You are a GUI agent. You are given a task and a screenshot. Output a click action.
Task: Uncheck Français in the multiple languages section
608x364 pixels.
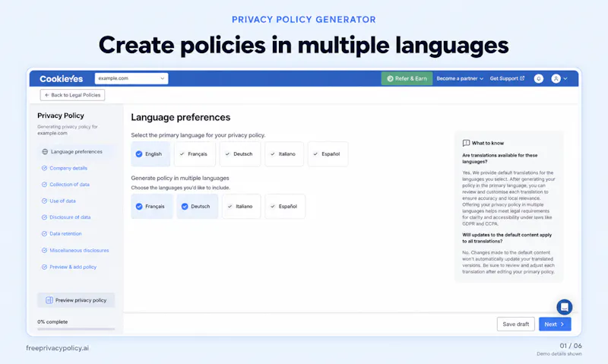[x=151, y=206]
